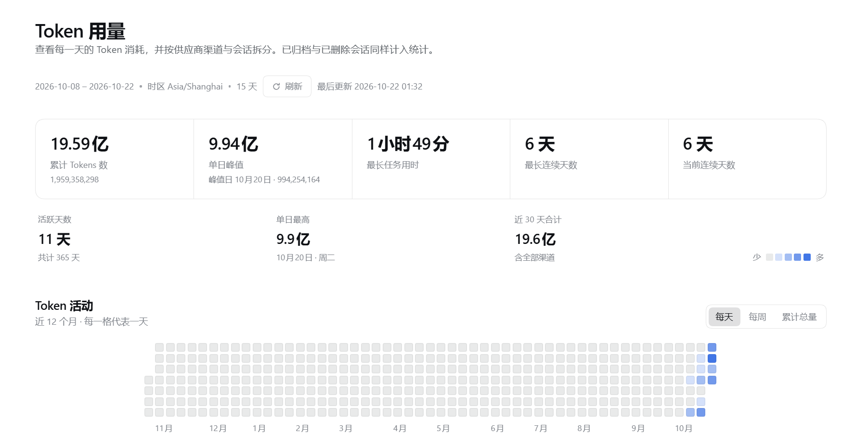The height and width of the screenshot is (446, 868).
Task: Select the darkest blue legend swatch next to 多
Action: [807, 257]
